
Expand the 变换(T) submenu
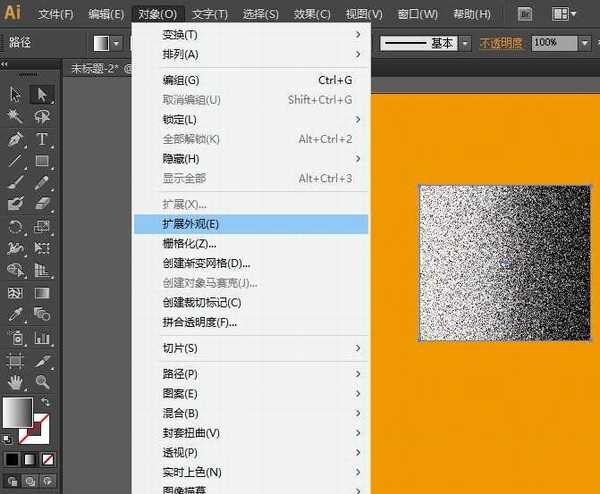(250, 34)
